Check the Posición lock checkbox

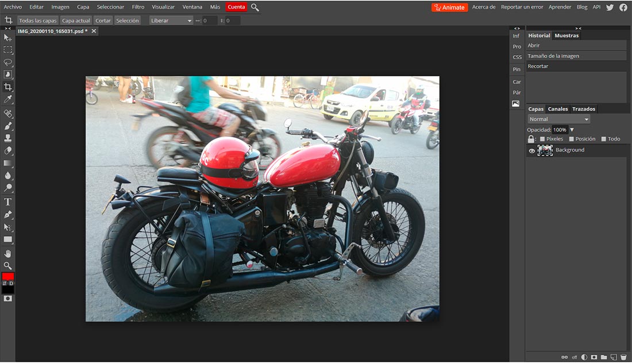pos(572,139)
